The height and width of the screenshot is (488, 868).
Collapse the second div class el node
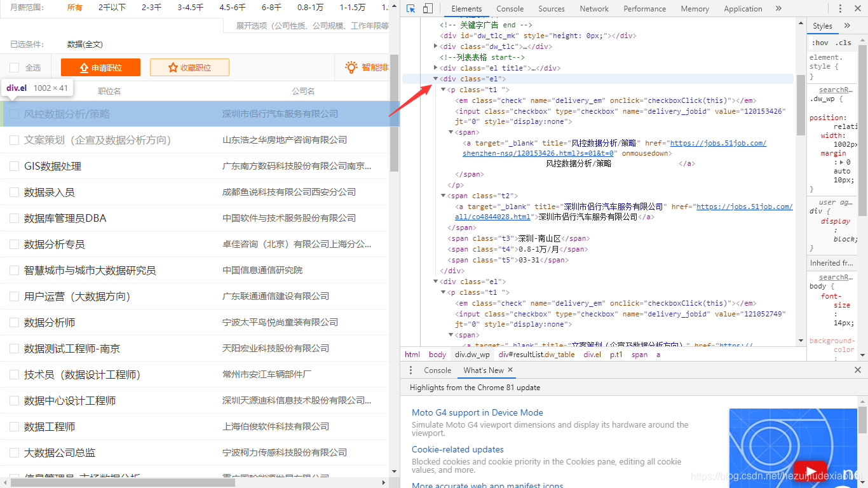point(436,281)
